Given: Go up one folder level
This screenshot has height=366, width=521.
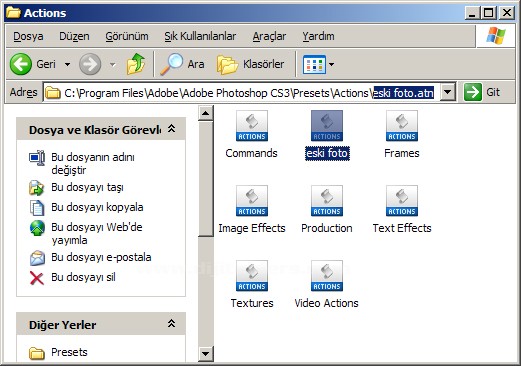Looking at the screenshot, I should [x=136, y=64].
